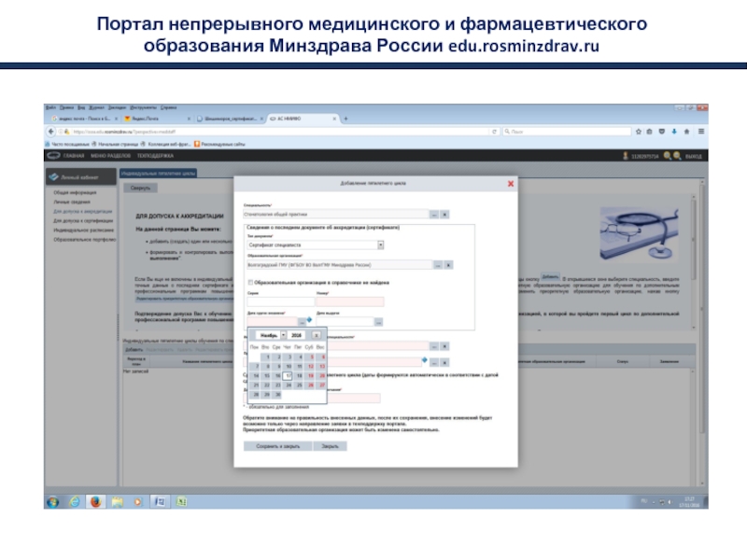
Task: Switch to the Яндекс.Почта browser tab
Action: 156,119
